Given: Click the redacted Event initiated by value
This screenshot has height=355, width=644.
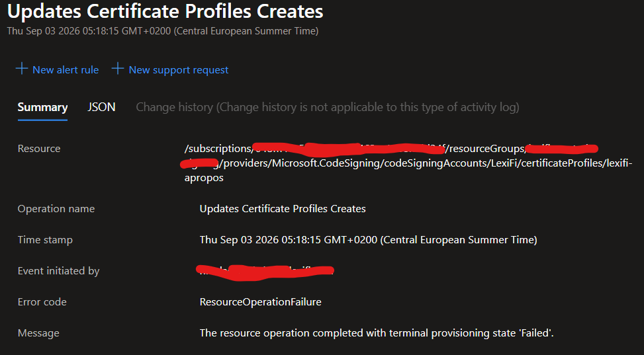Looking at the screenshot, I should coord(265,272).
